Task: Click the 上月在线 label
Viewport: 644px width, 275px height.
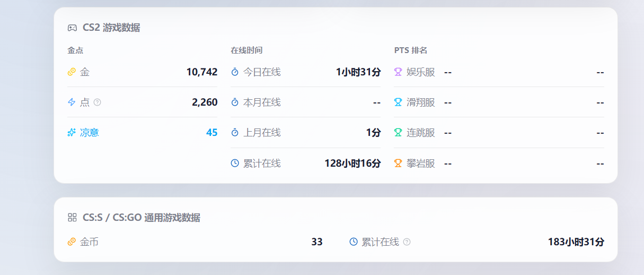Action: [262, 132]
